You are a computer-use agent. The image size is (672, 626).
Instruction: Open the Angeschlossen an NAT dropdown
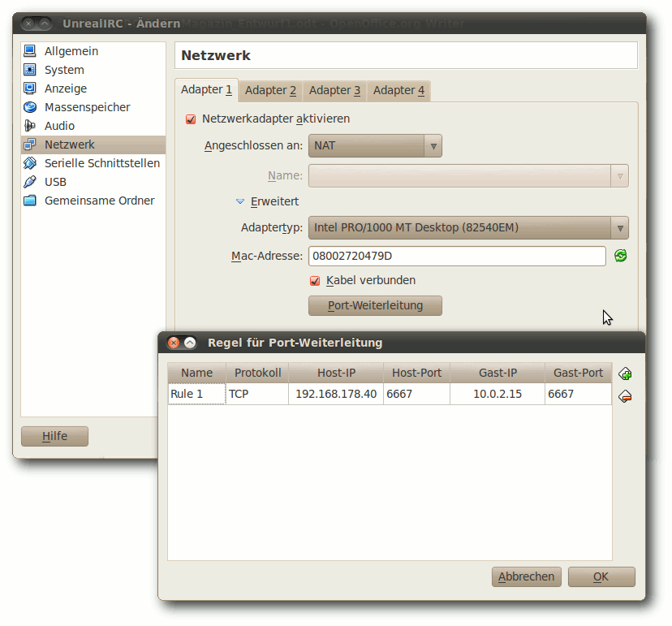[x=375, y=146]
